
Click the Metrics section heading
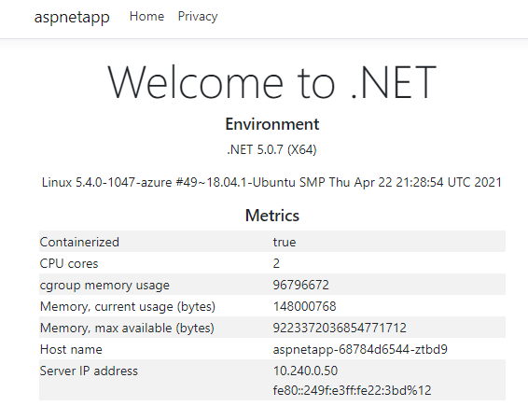(x=272, y=216)
